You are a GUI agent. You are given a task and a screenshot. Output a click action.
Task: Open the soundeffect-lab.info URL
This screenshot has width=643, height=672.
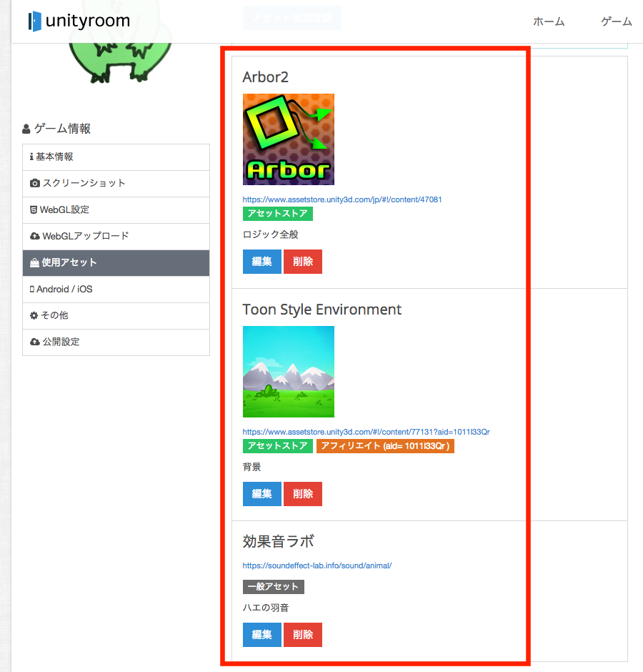317,565
